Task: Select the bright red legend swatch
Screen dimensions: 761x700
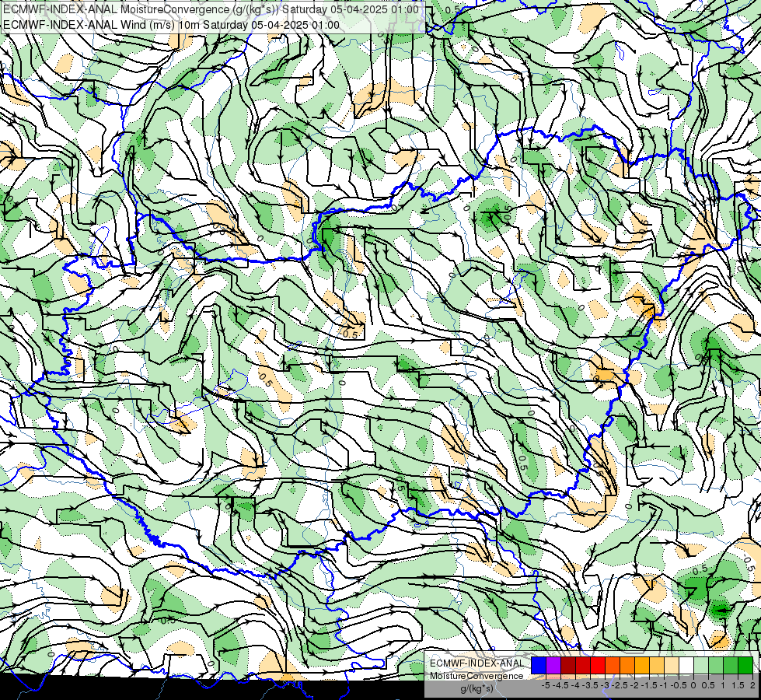Action: tap(598, 666)
